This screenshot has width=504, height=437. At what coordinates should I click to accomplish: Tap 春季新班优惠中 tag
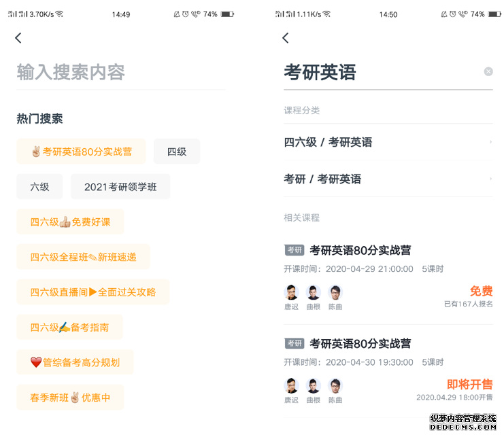(70, 398)
